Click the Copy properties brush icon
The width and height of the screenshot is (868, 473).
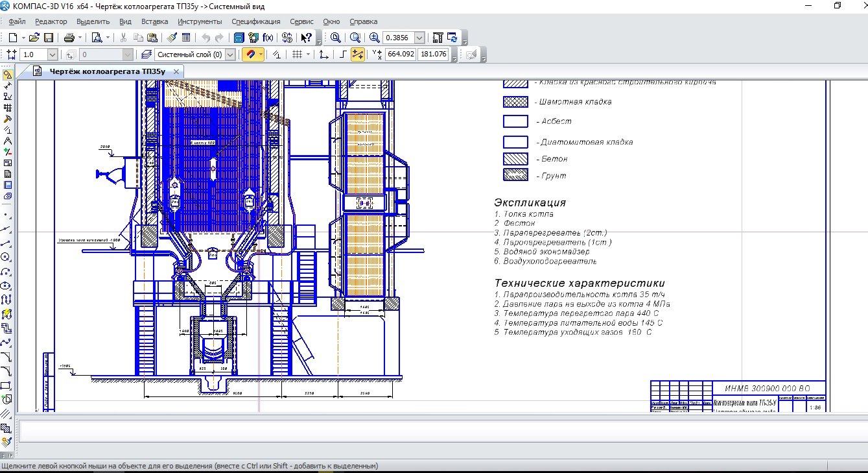[x=172, y=38]
